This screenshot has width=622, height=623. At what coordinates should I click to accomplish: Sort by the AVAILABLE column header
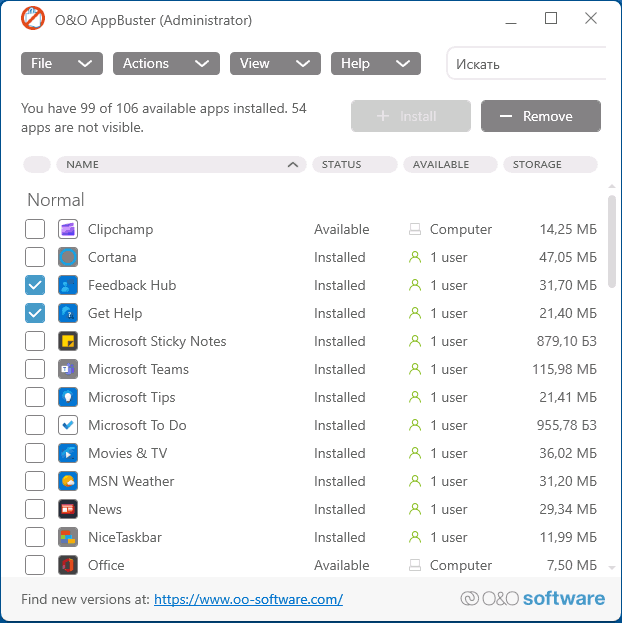(x=450, y=164)
